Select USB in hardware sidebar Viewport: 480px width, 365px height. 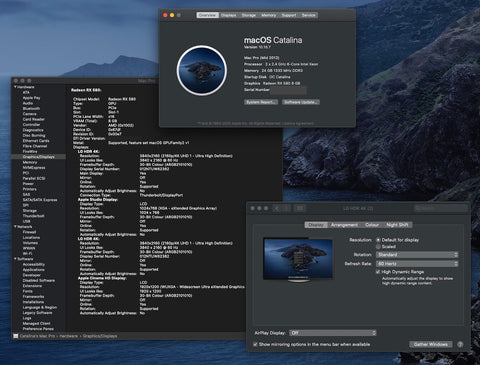point(26,221)
